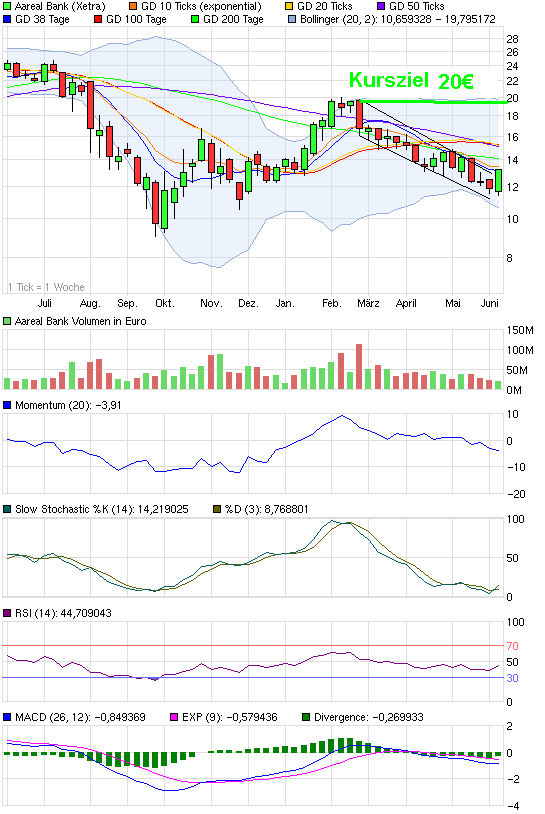Click the '150M' volume axis label
Image resolution: width=545 pixels, height=814 pixels.
pyautogui.click(x=520, y=331)
